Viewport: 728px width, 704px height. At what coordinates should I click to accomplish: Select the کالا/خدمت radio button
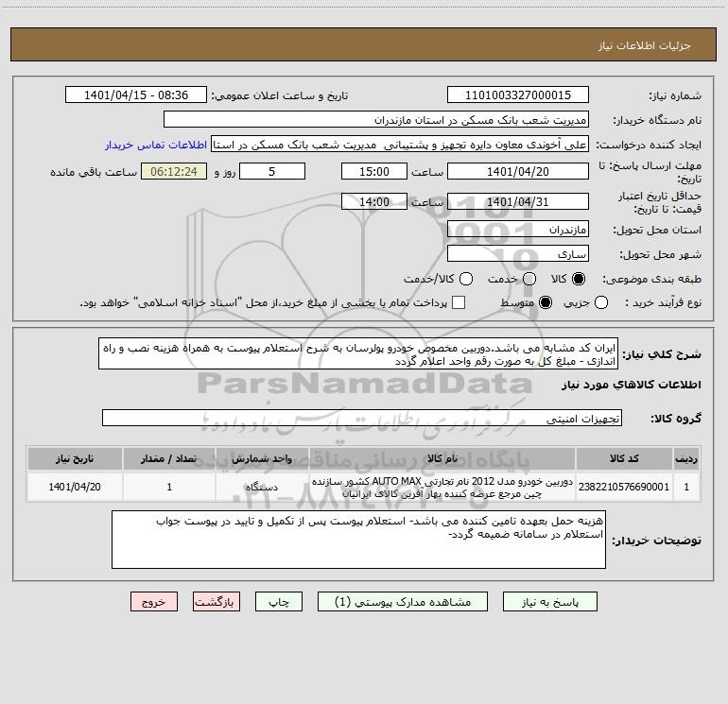click(466, 279)
